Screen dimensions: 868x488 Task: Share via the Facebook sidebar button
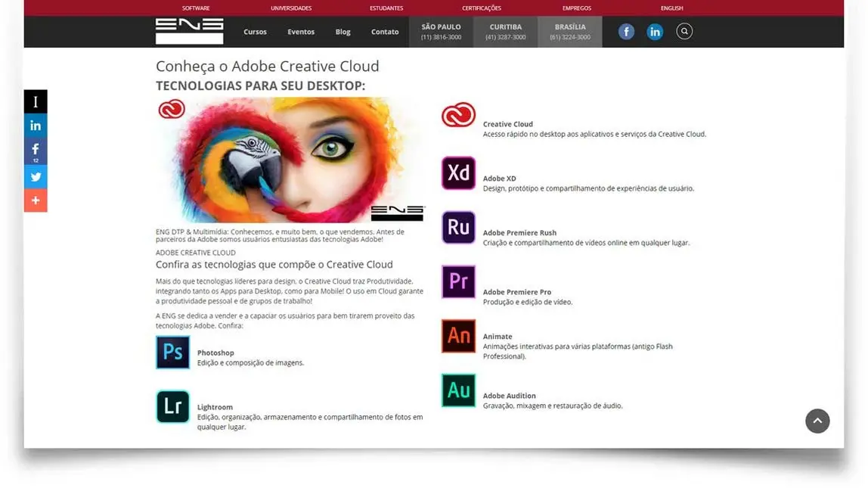(x=36, y=151)
